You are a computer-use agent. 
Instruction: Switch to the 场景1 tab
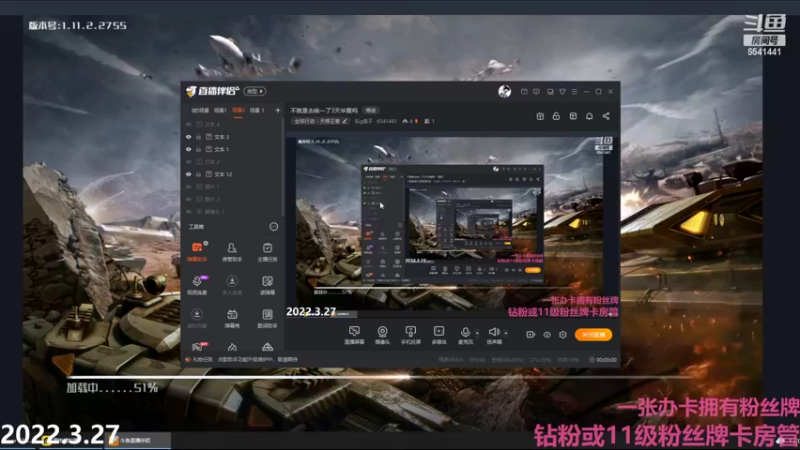click(220, 110)
